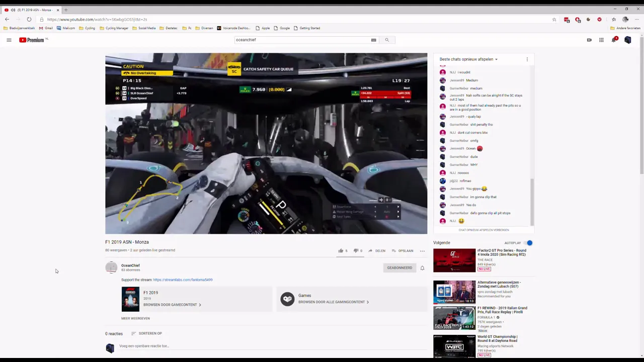Open the browser favorites star-list icon
644x362 pixels.
click(614, 20)
